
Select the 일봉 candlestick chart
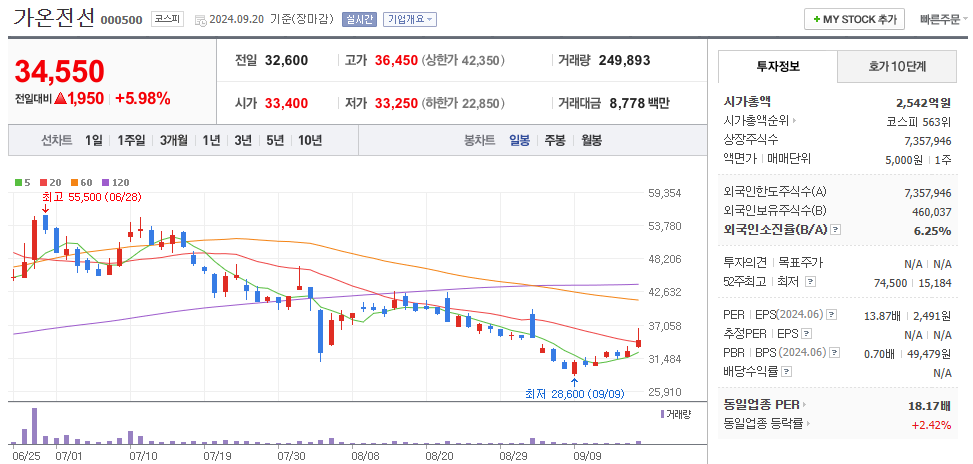point(519,140)
